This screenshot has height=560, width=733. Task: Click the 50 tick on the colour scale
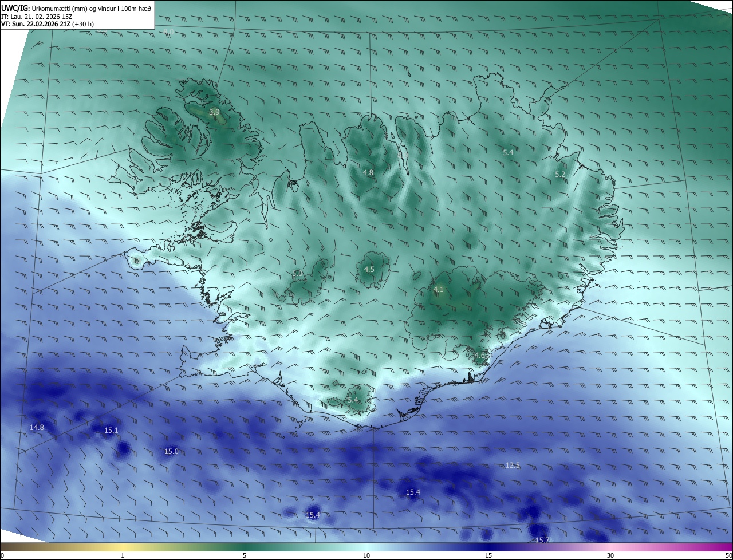[728, 555]
